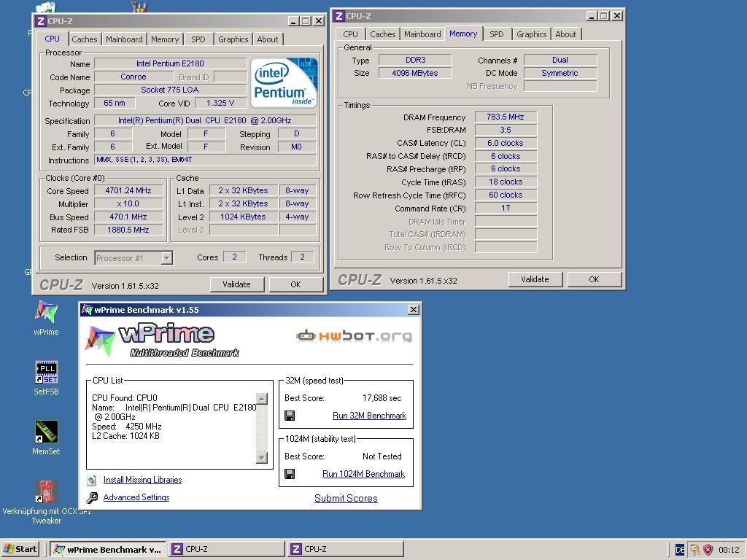The height and width of the screenshot is (560, 747).
Task: Click the Install Missing Libraries icon
Action: [92, 480]
